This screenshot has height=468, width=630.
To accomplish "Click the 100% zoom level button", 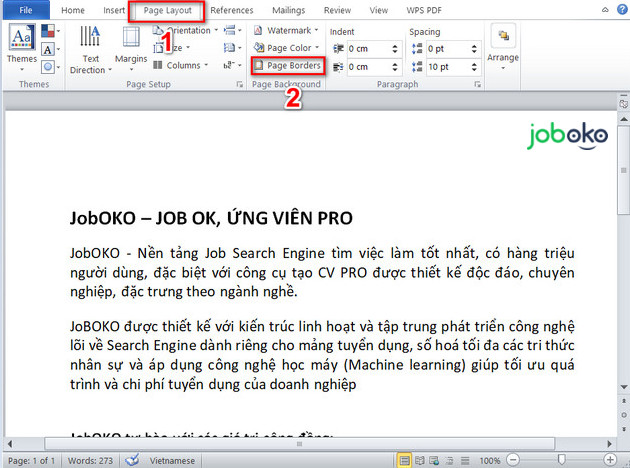I will pos(489,460).
